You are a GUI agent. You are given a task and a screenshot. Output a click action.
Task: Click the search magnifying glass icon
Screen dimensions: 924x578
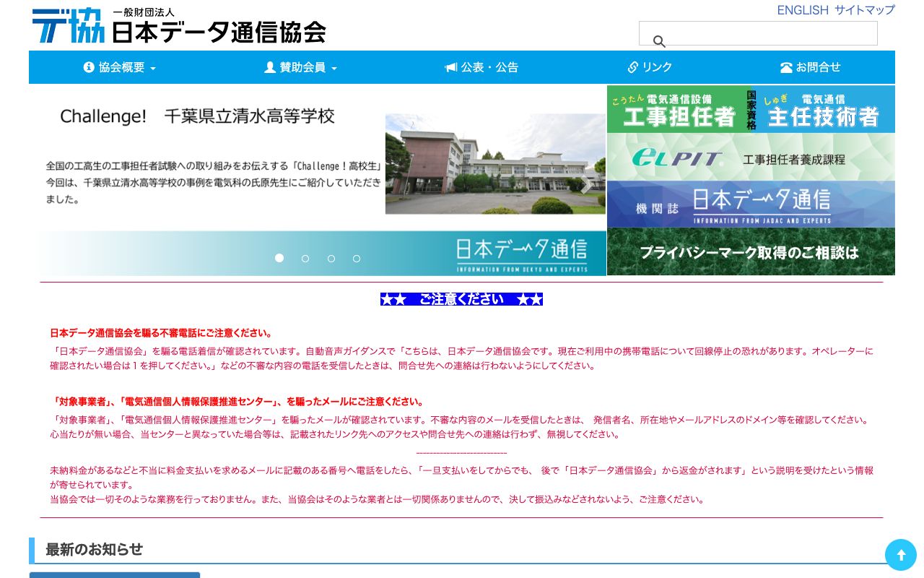click(x=659, y=41)
